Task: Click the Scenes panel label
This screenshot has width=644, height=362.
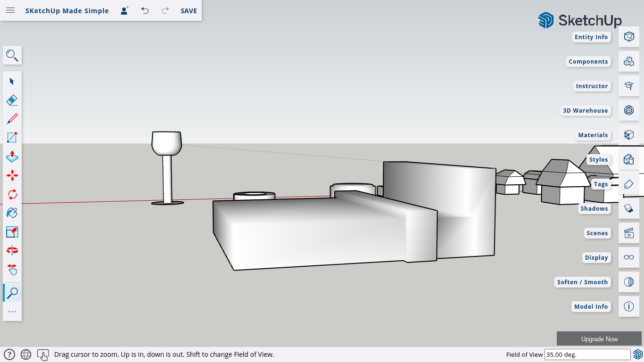Action: (597, 233)
